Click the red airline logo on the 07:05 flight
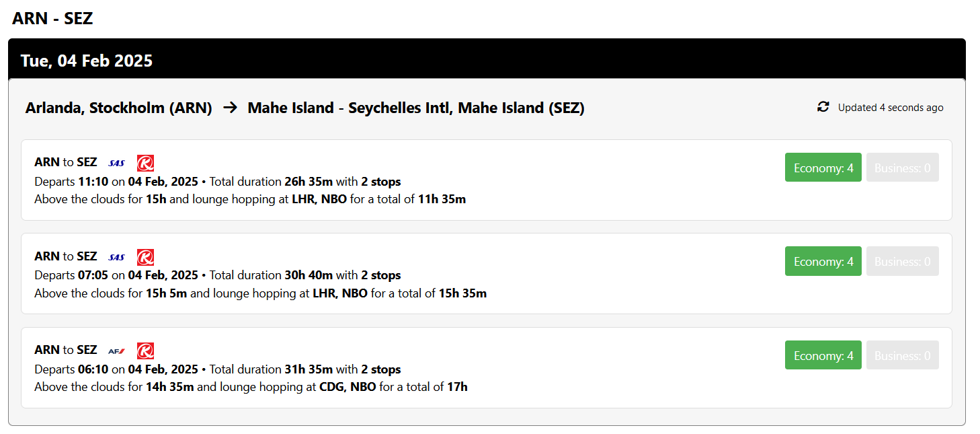This screenshot has height=434, width=980. point(145,257)
